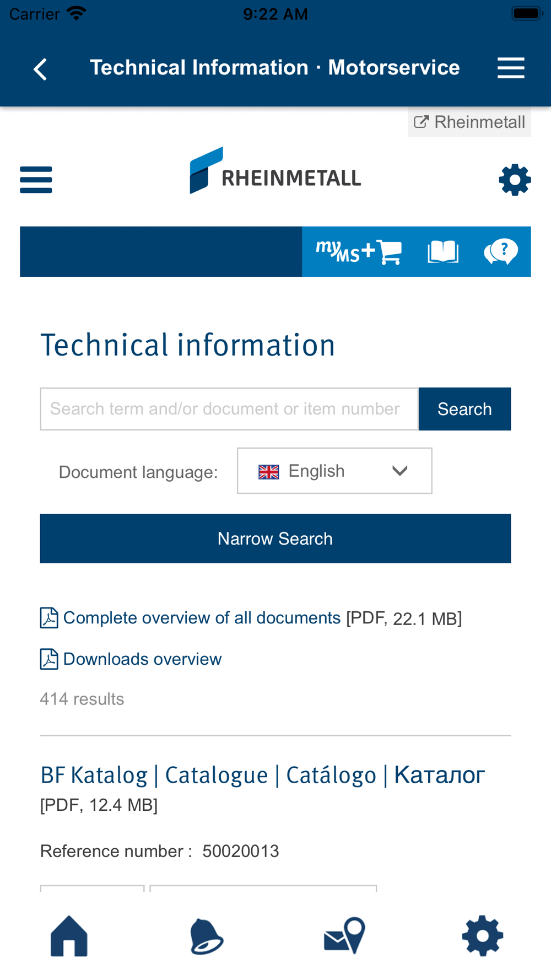Viewport: 551px width, 980px height.
Task: Open BF Katalog Catalogue document
Action: tap(263, 775)
